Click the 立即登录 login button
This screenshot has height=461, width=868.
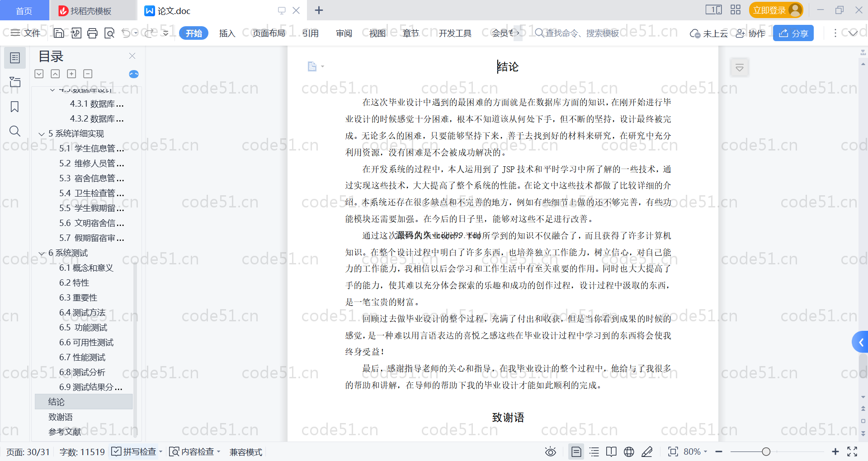point(776,10)
